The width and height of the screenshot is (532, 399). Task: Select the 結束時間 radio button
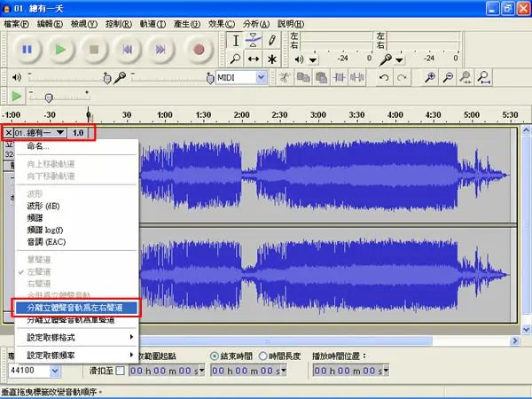(x=214, y=356)
